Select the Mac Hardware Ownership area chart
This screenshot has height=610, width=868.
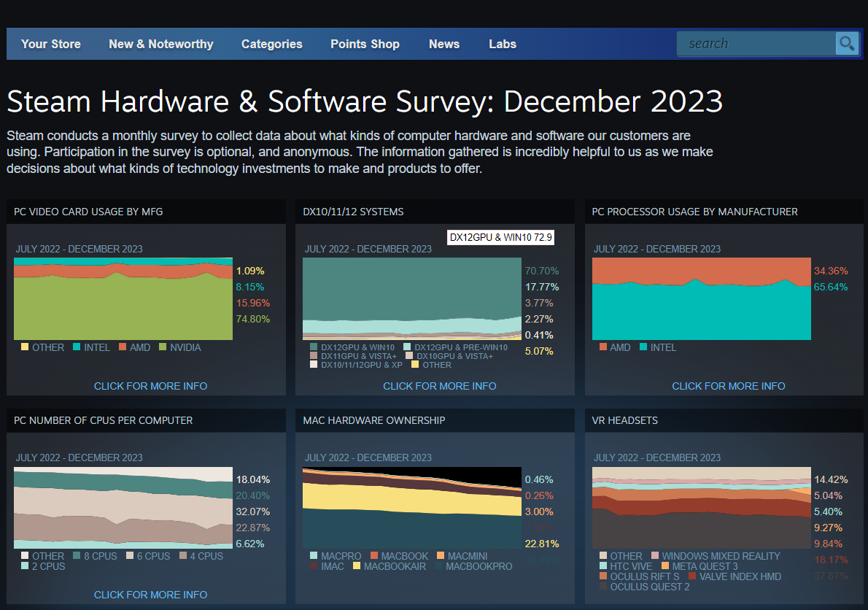coord(412,508)
